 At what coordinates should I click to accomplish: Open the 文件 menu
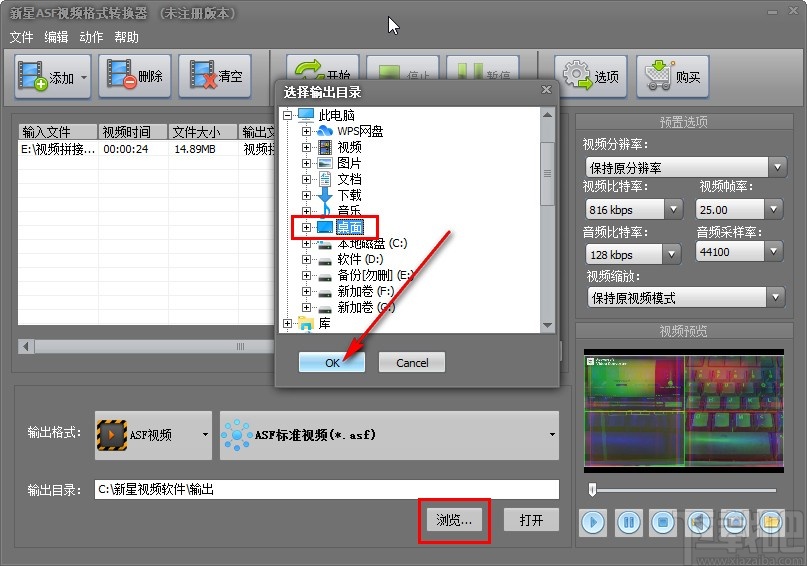click(21, 37)
